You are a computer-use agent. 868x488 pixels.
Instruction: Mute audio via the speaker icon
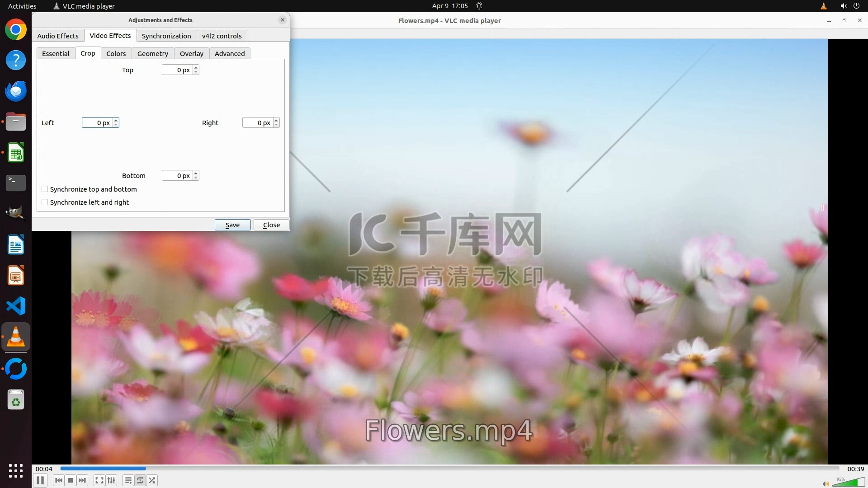click(826, 483)
